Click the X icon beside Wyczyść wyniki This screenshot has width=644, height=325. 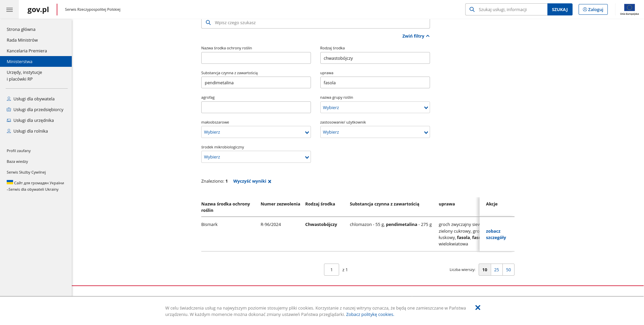click(270, 182)
